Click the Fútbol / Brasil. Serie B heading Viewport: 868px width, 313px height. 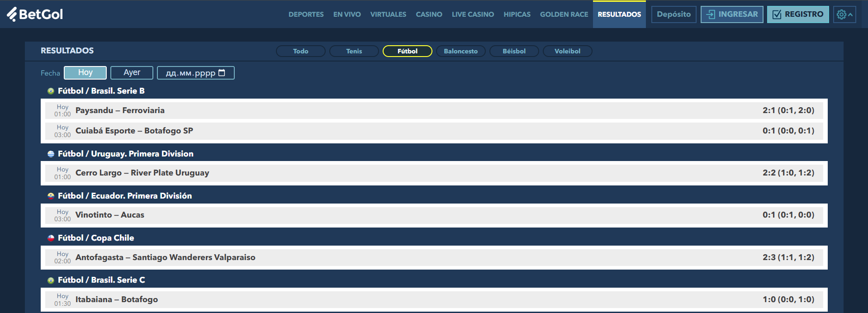[101, 91]
